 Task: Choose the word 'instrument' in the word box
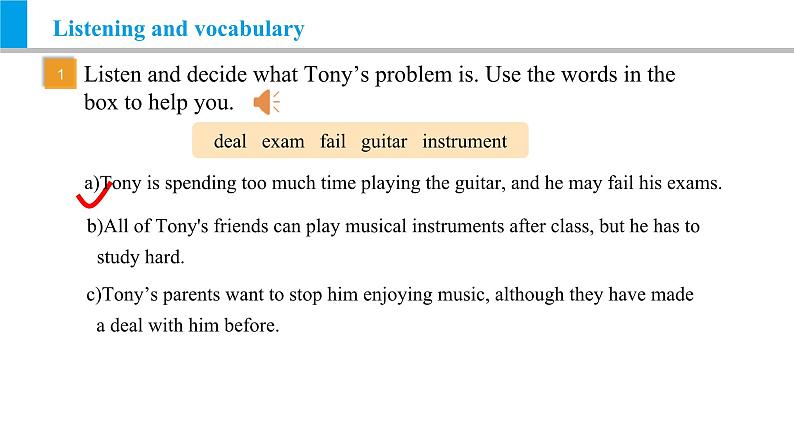pos(464,141)
